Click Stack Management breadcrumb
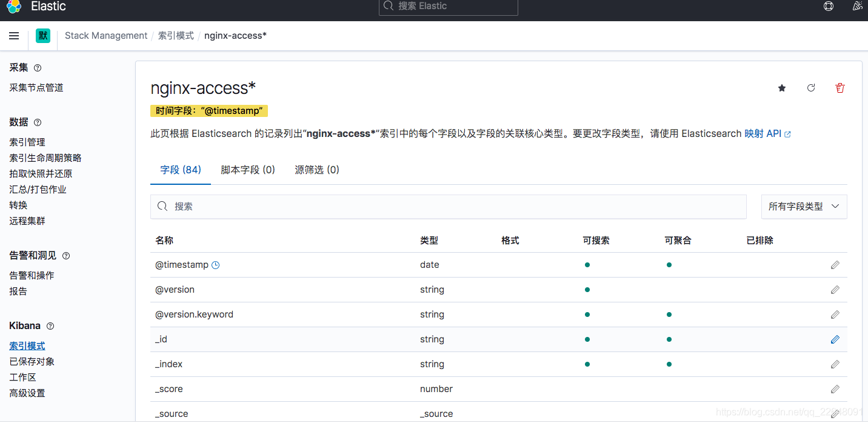Viewport: 868px width, 423px height. pyautogui.click(x=106, y=36)
